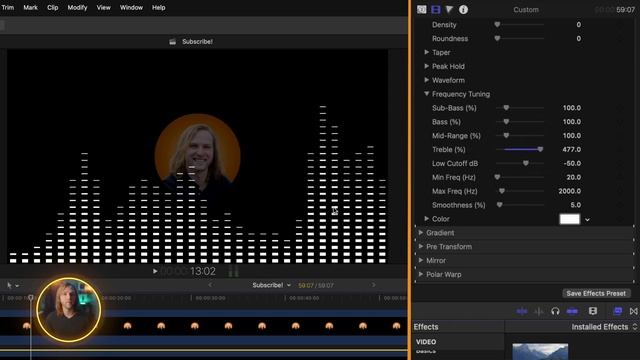Open the Transitions browser bowtie icon

(x=633, y=311)
